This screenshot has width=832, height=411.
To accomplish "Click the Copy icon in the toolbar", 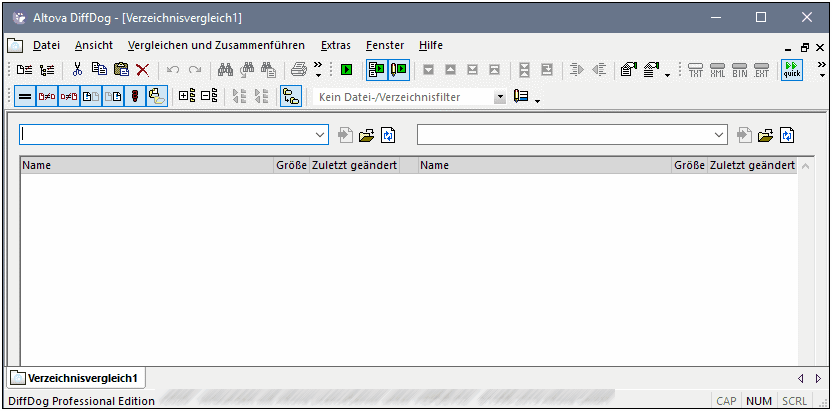I will pos(99,69).
